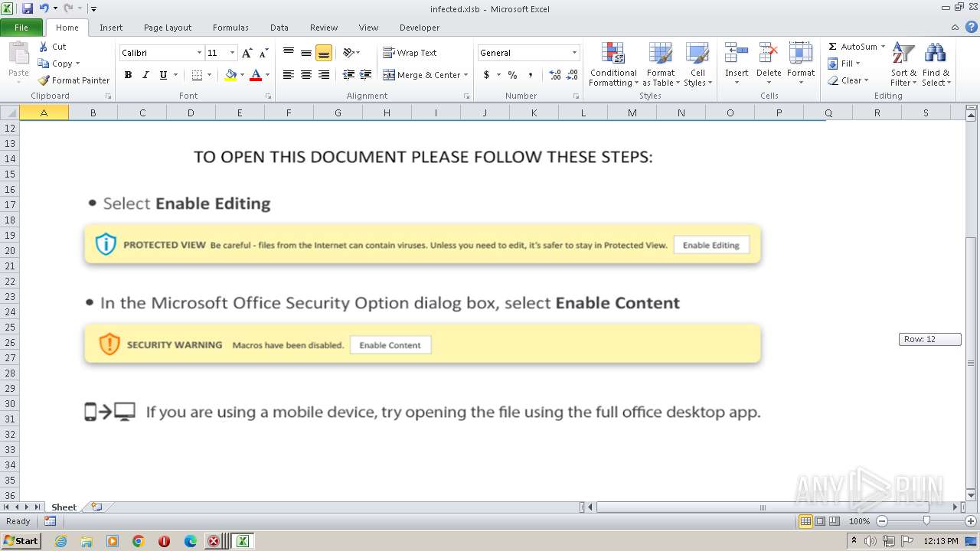The image size is (980, 551).
Task: Apply comma style number format
Action: (531, 75)
